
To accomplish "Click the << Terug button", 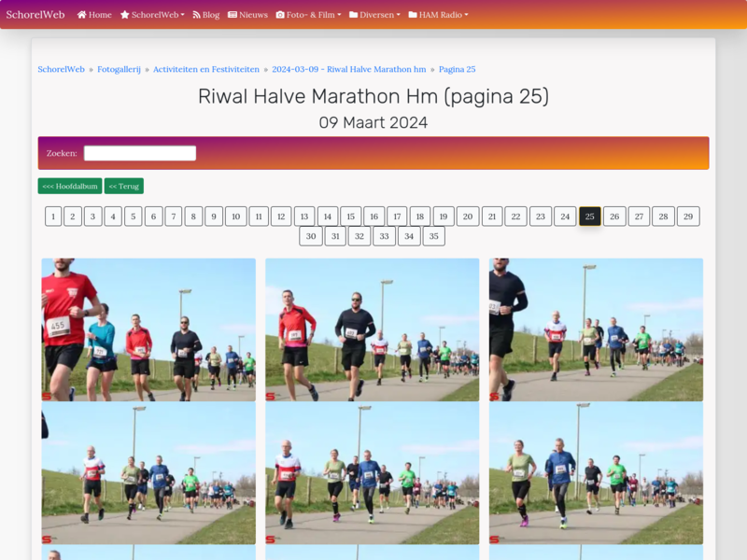I will pyautogui.click(x=124, y=186).
